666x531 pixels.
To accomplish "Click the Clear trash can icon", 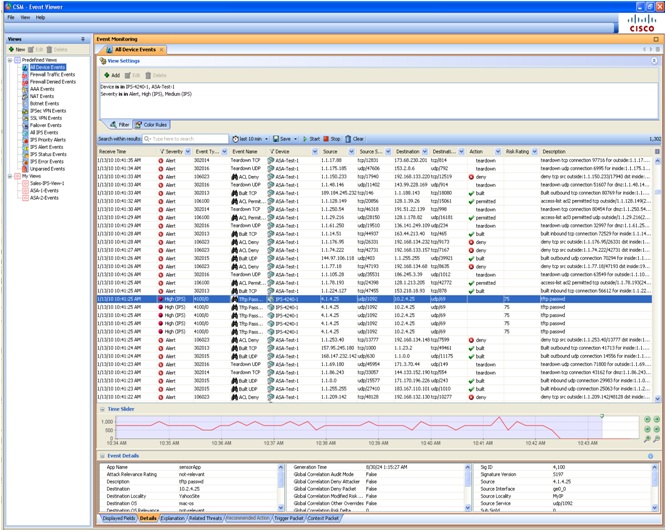I will click(348, 139).
